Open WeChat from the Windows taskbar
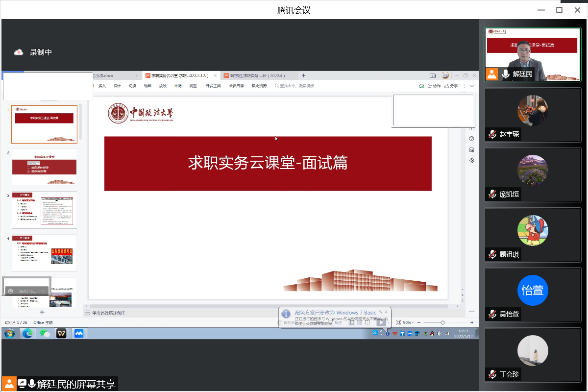This screenshot has width=588, height=392. coord(45,334)
